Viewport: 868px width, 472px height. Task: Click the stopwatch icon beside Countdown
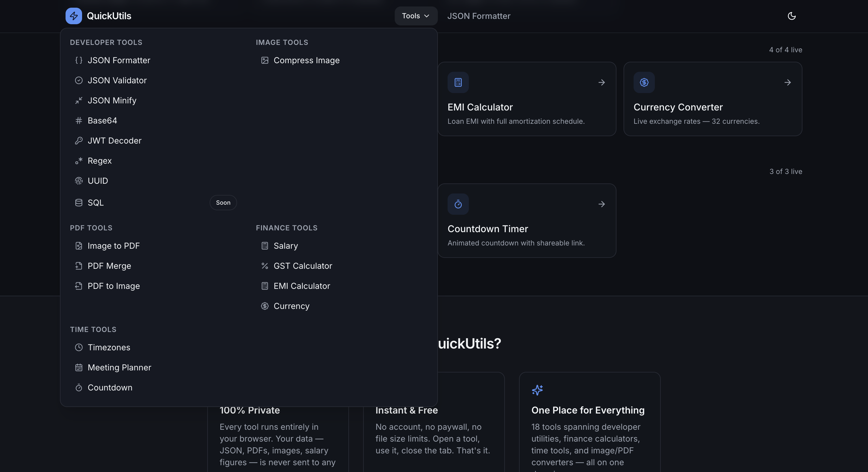coord(79,388)
